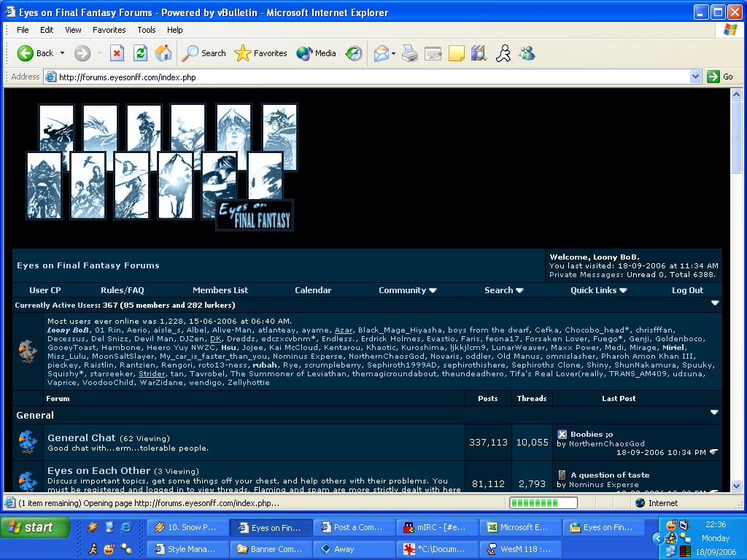Open the Favorites pane star button
This screenshot has height=560, width=747.
click(260, 52)
